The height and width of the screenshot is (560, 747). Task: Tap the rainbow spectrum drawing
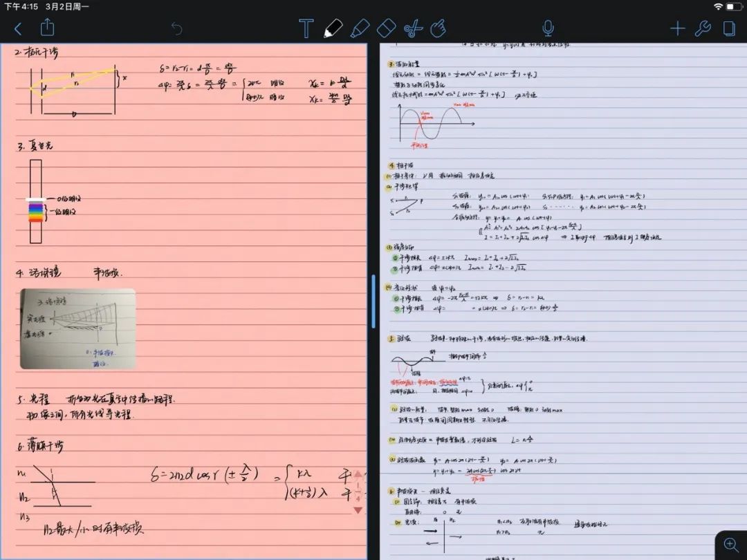(35, 211)
